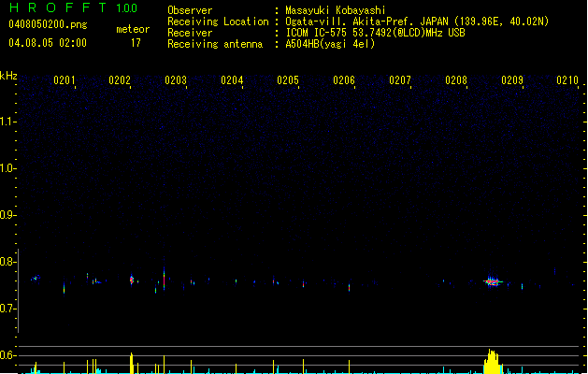Click the 0.6 kHz axis label
This screenshot has width=588, height=374.
tap(7, 355)
